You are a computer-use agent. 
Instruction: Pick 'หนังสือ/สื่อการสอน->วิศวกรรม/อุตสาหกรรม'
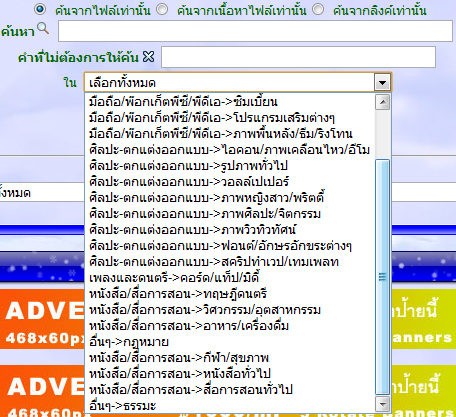230,310
